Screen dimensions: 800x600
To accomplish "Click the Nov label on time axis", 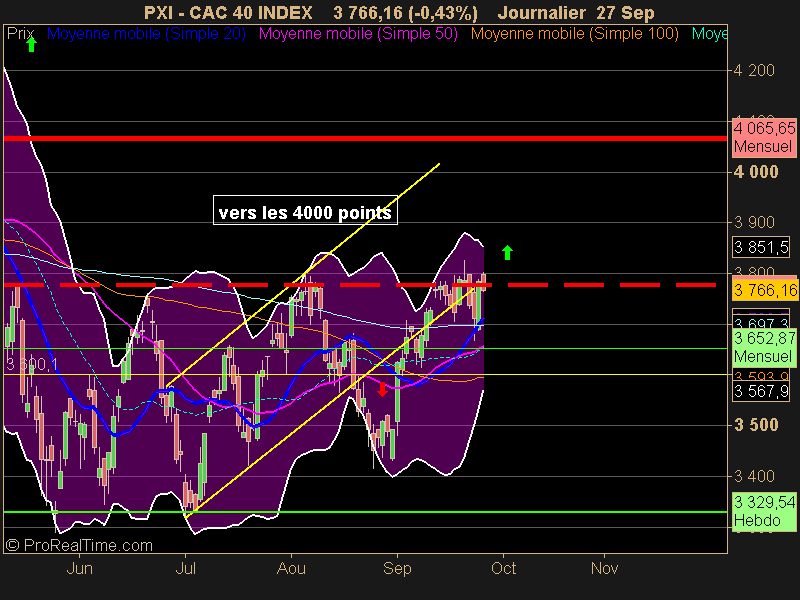I will point(604,568).
